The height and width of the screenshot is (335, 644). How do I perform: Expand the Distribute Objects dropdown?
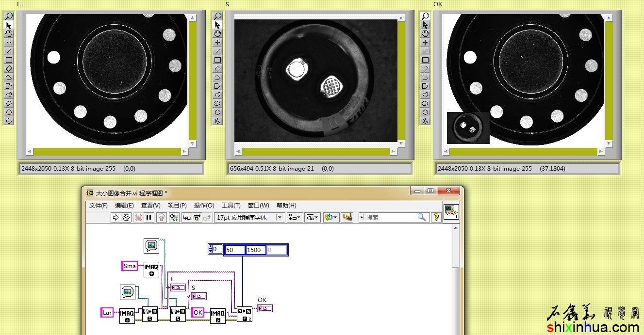coord(312,218)
